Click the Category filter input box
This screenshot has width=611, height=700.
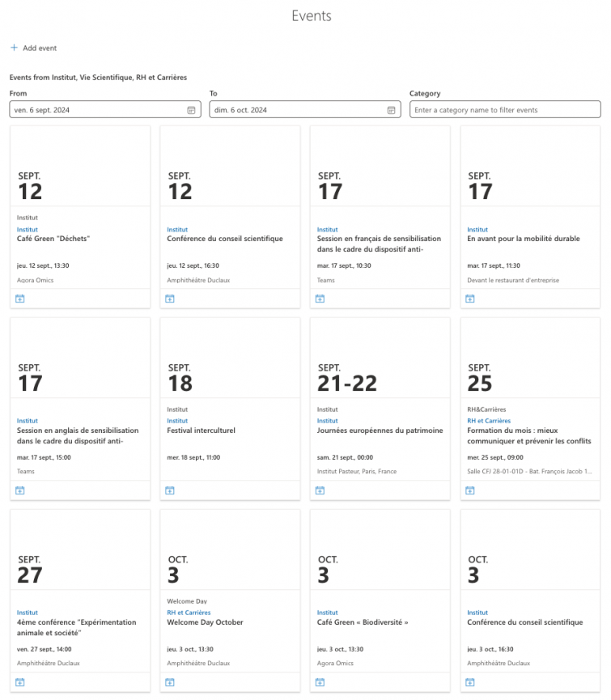(505, 110)
